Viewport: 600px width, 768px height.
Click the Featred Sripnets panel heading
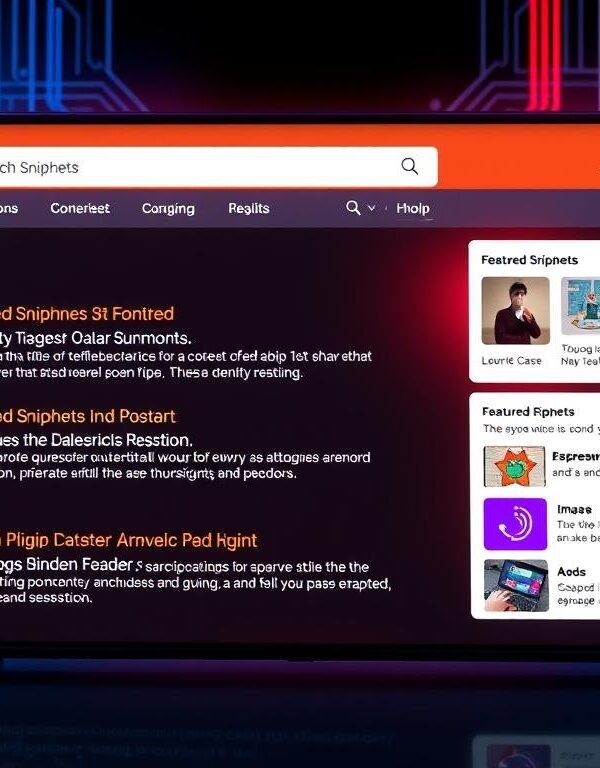point(528,260)
